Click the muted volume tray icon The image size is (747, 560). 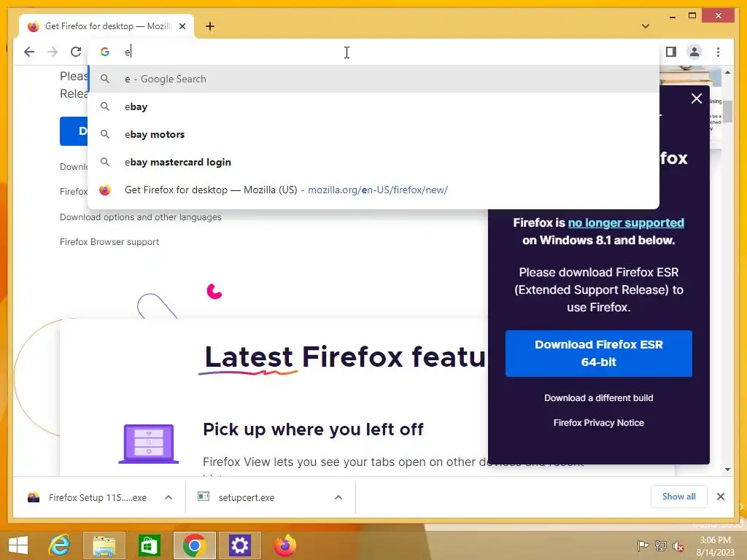pos(678,546)
